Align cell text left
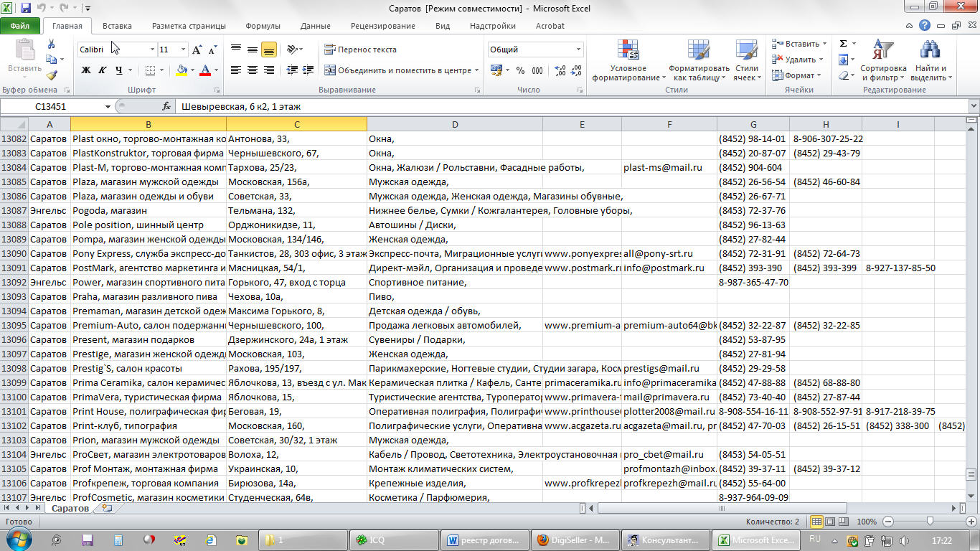This screenshot has height=551, width=980. click(x=236, y=70)
